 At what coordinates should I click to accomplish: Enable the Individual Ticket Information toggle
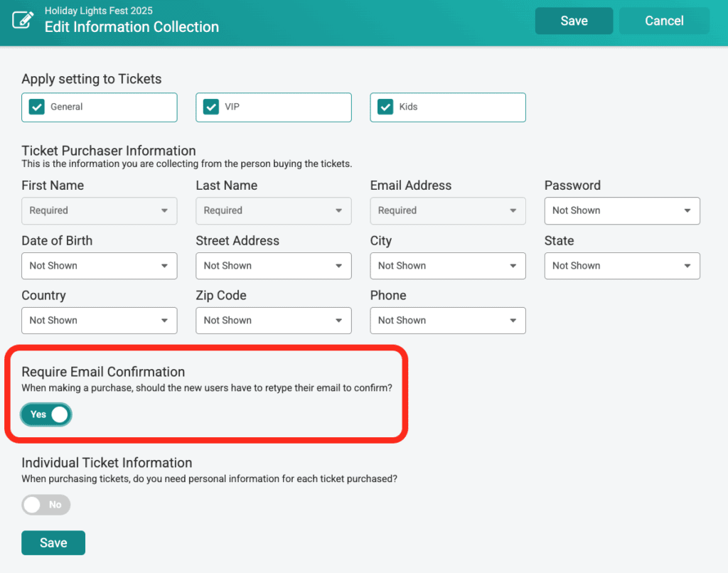[46, 505]
